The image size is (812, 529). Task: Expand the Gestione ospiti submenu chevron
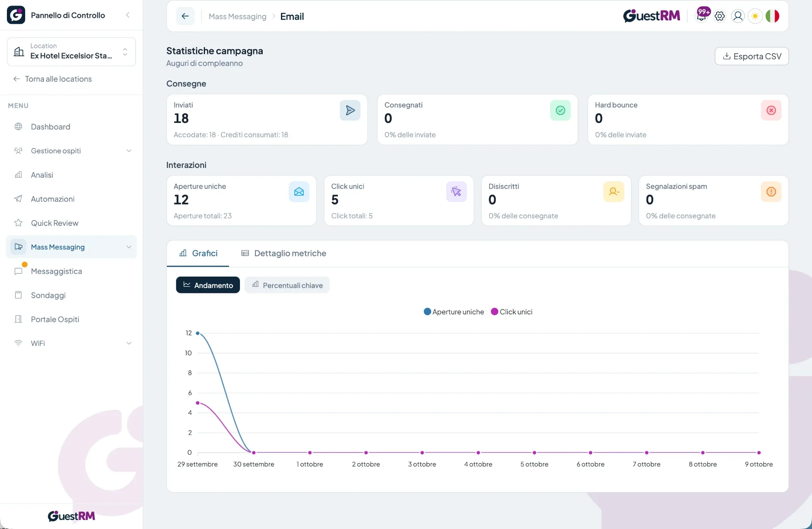(129, 151)
